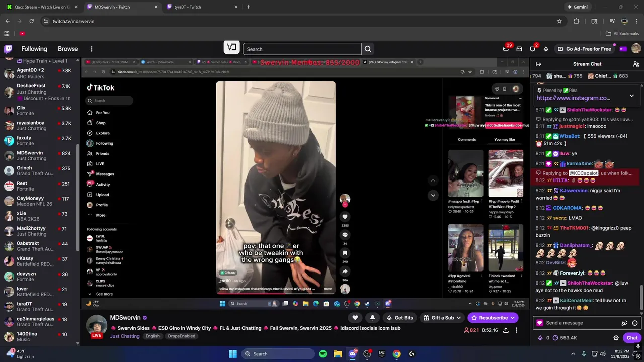644x362 pixels.
Task: Bookmark this tab with the star icon
Action: pyautogui.click(x=559, y=21)
